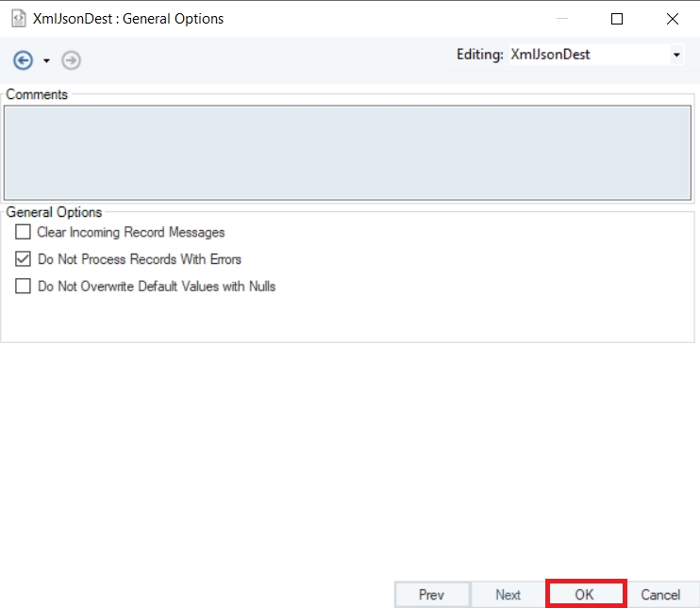Click the General Options group label
This screenshot has height=608, width=700.
tap(54, 212)
